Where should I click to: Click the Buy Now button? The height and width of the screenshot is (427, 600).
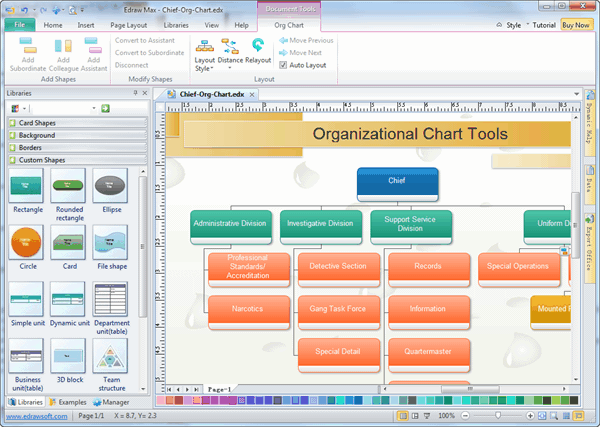click(x=575, y=23)
